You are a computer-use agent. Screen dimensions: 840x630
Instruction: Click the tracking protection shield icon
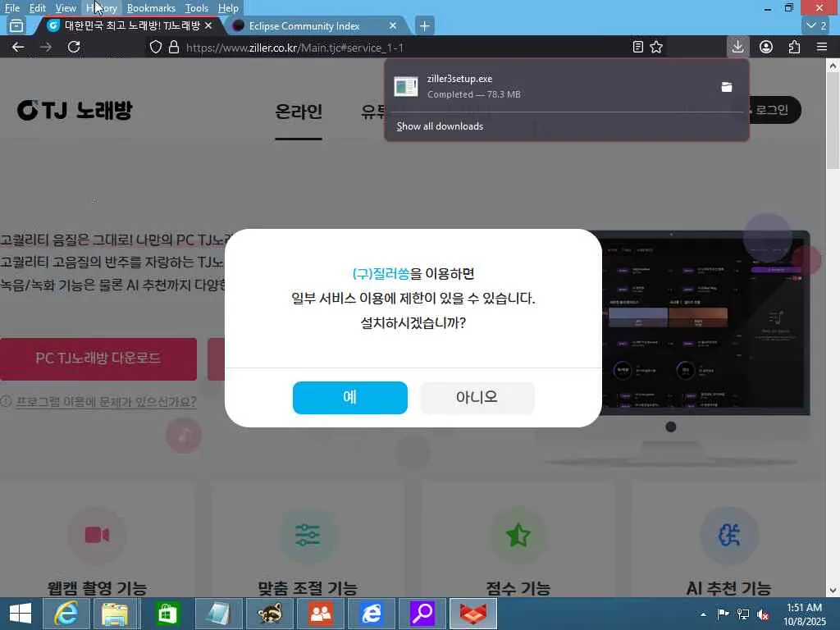tap(155, 47)
